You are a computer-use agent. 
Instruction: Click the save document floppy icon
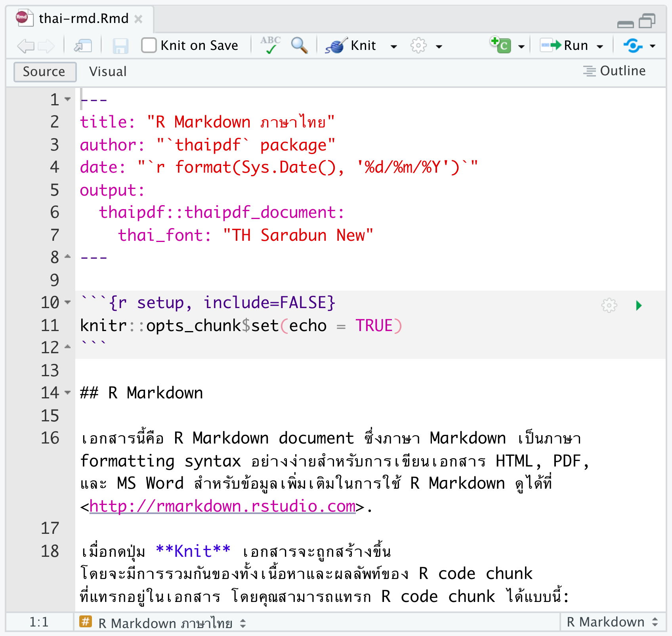(120, 46)
